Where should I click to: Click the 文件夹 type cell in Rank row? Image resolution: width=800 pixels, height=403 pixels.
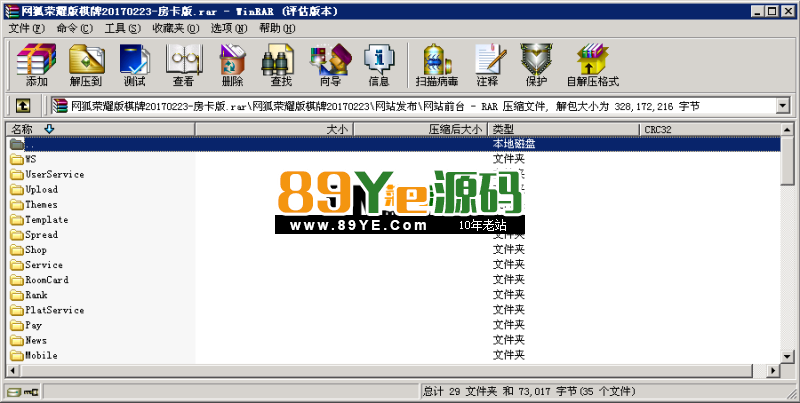[x=509, y=294]
